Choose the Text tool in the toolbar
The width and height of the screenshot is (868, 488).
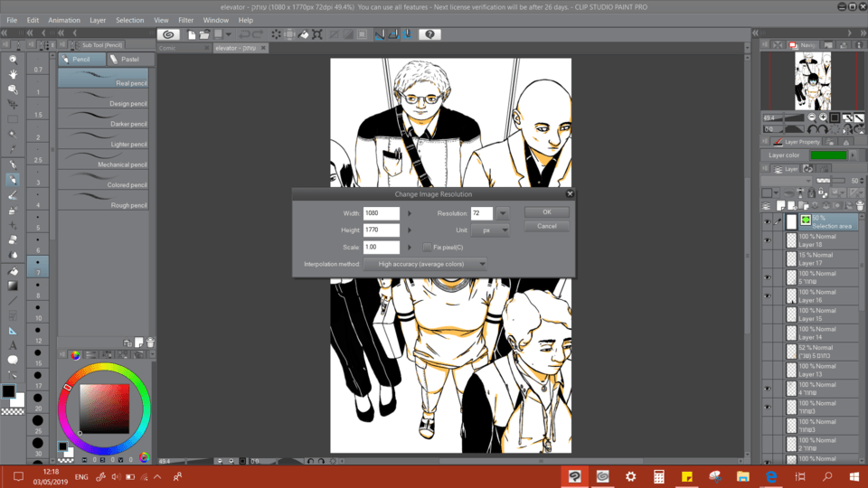click(x=13, y=345)
